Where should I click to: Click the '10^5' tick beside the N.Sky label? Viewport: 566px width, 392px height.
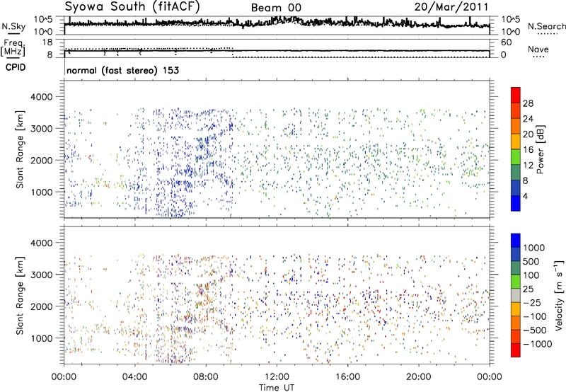click(x=43, y=20)
